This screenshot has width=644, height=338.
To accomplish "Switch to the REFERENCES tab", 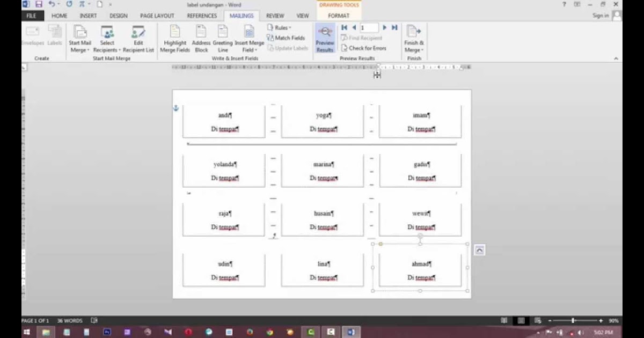I will 202,16.
